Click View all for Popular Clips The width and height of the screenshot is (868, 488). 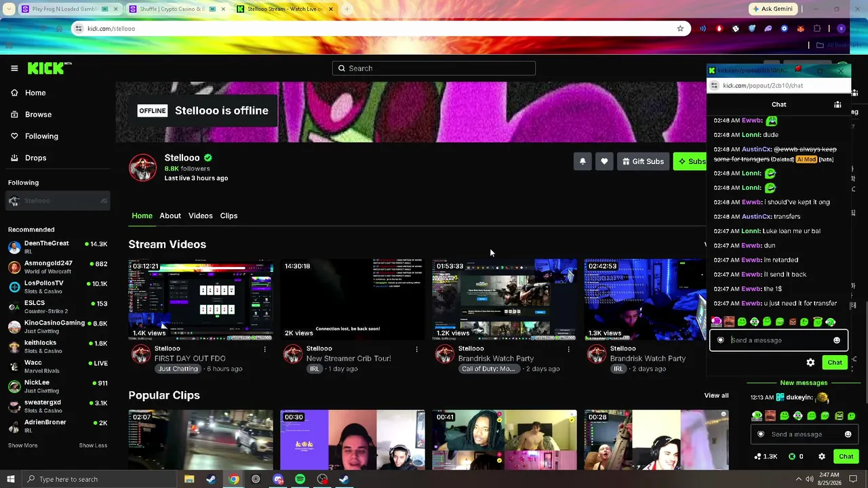coord(716,395)
